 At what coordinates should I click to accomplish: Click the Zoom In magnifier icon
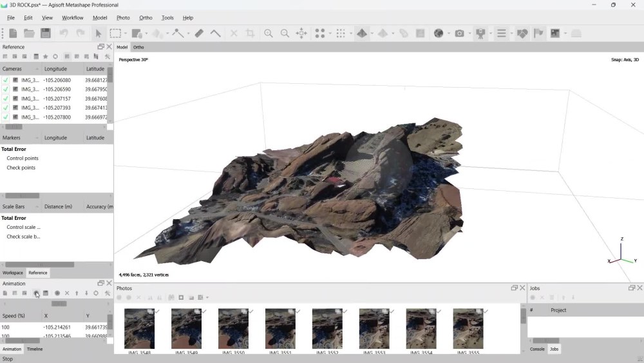[x=268, y=34]
